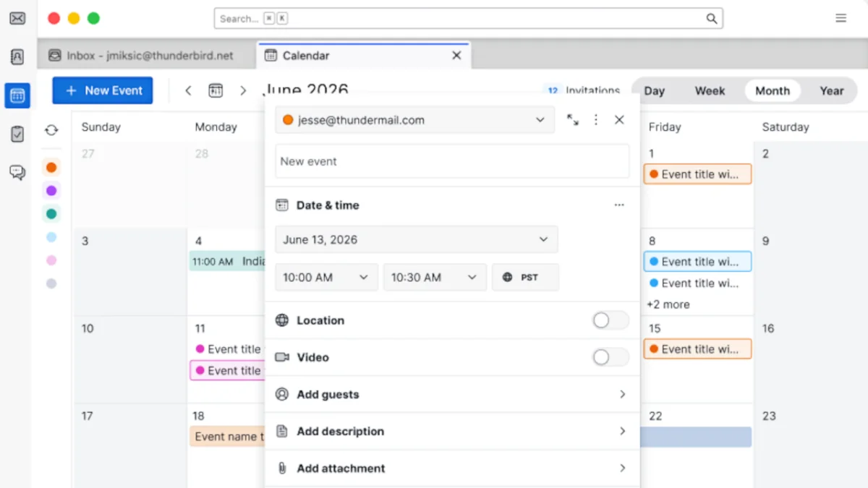Viewport: 868px width, 488px height.
Task: Toggle the orange calendar visibility dot
Action: click(x=51, y=168)
